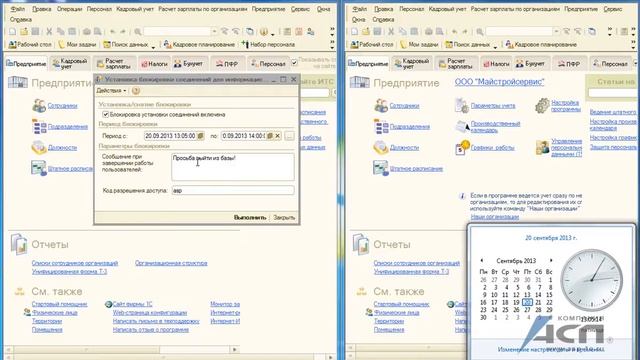Clear the period end date with X
Viewport: 640px width, 360px height.
coord(278,136)
